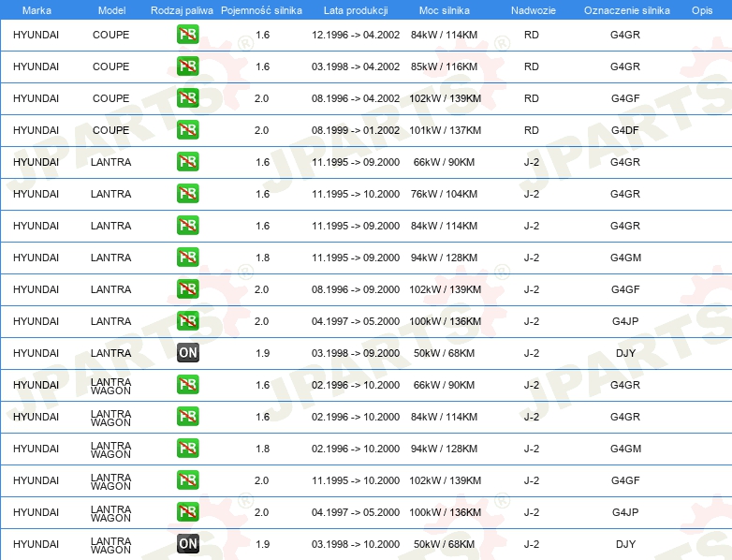Viewport: 732px width, 560px height.
Task: Click the petrol icon in COUPE 84kW / 114KM row
Action: pyautogui.click(x=187, y=35)
